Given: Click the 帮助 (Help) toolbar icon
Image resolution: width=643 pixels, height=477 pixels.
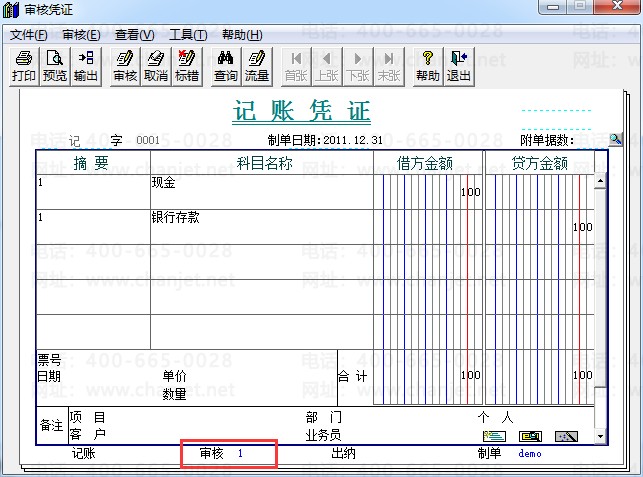Looking at the screenshot, I should pos(428,66).
